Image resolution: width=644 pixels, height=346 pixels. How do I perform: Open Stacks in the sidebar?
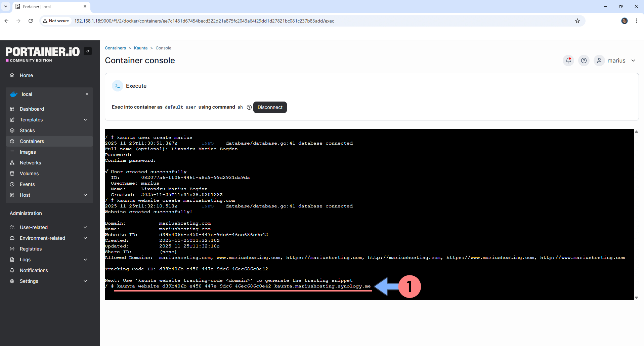point(27,130)
